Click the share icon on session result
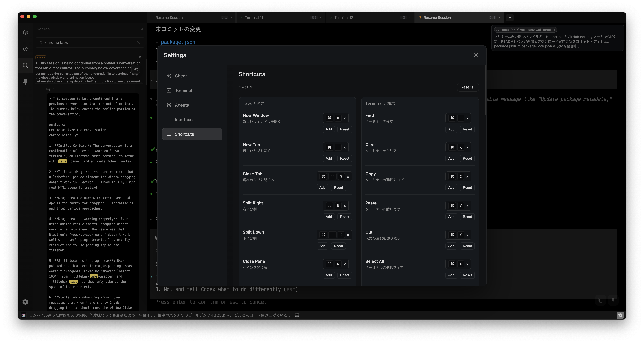Image resolution: width=644 pixels, height=343 pixels. pyautogui.click(x=136, y=69)
